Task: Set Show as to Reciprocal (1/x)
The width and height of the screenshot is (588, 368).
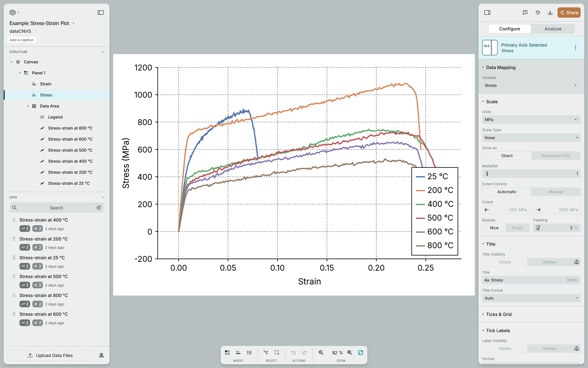Action: pos(555,156)
